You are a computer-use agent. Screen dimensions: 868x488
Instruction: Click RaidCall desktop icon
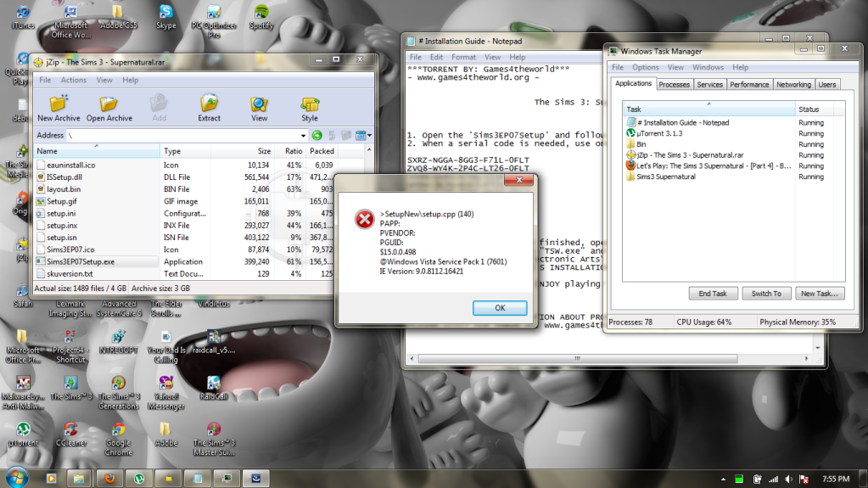coord(214,387)
